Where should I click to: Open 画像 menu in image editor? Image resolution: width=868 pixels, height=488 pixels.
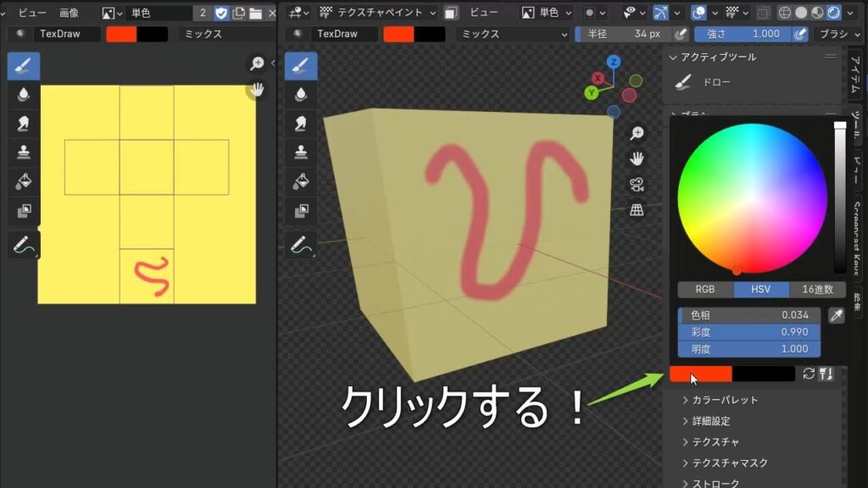coord(70,12)
